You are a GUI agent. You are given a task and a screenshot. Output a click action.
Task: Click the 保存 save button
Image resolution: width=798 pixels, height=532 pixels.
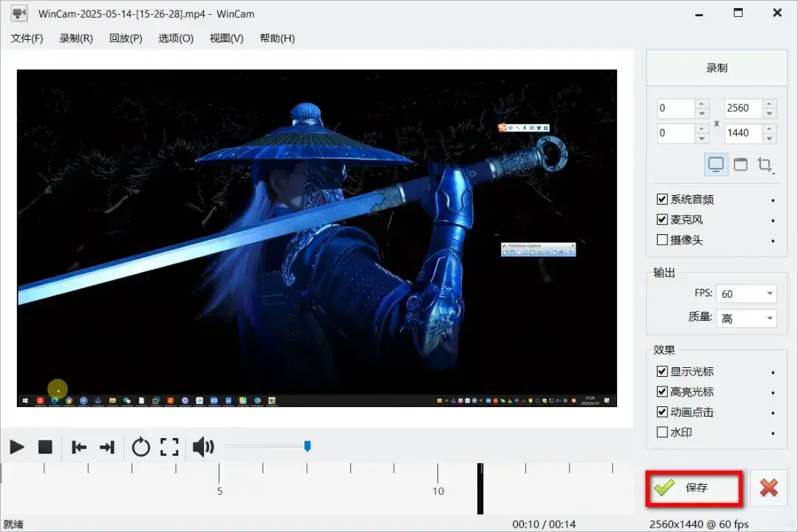(694, 488)
